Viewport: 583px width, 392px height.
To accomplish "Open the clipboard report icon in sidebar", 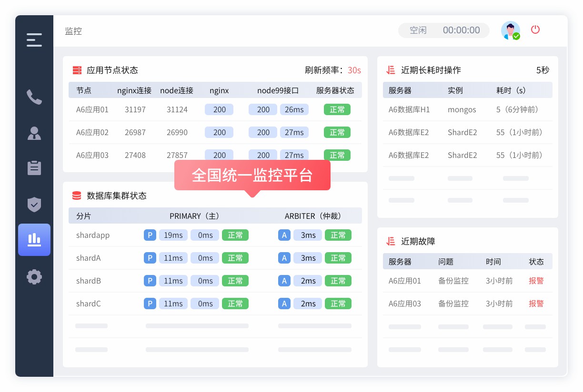I will pyautogui.click(x=34, y=168).
